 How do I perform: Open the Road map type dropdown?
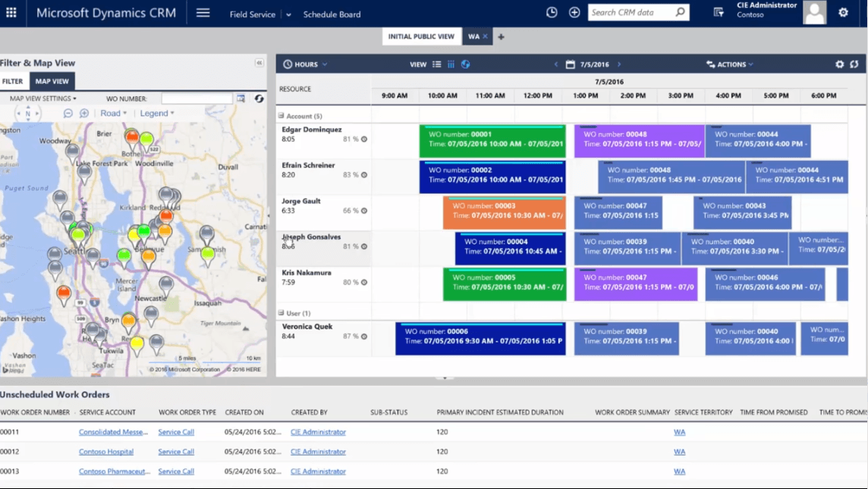coord(114,113)
